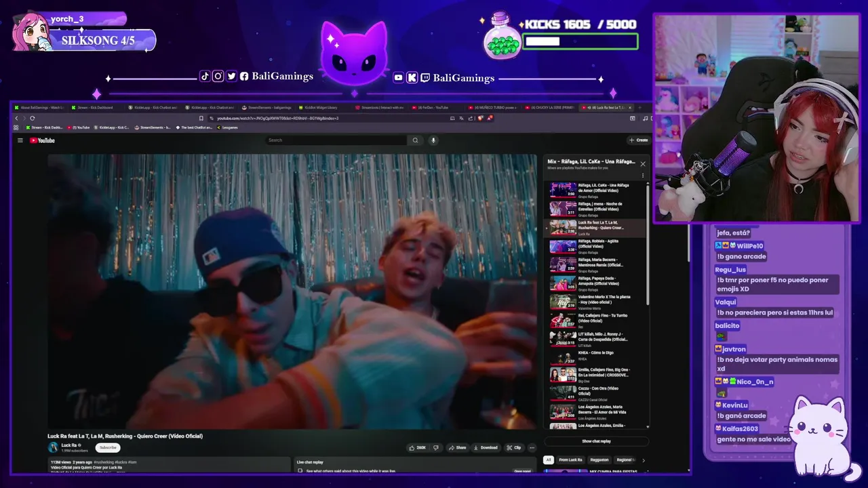
Task: Show more filter chips with right chevron
Action: point(644,460)
